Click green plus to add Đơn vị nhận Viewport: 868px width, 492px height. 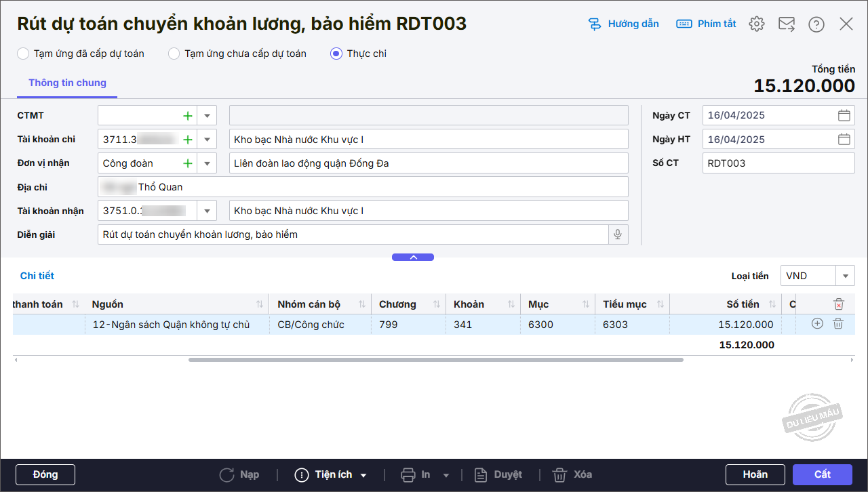coord(188,163)
